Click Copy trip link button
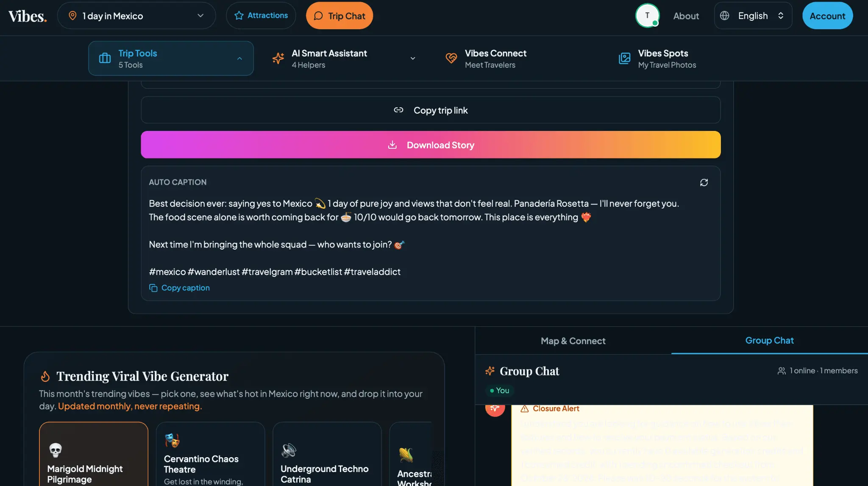The height and width of the screenshot is (486, 868). pyautogui.click(x=431, y=110)
